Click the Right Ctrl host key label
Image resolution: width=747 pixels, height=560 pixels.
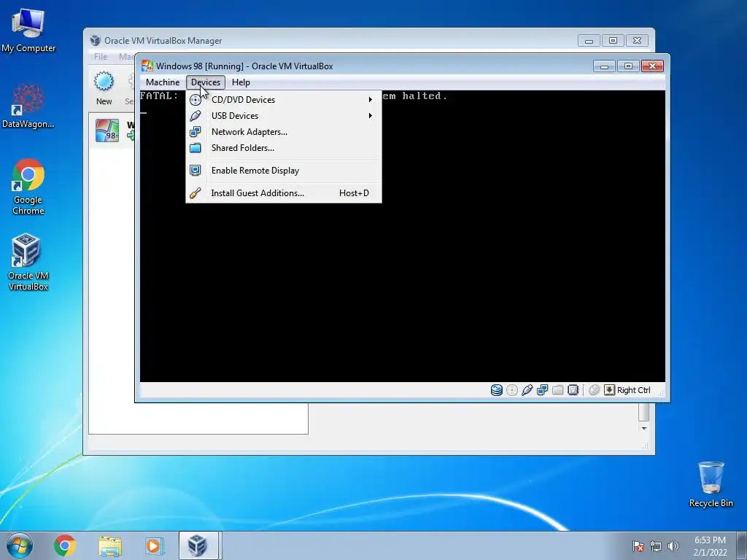click(634, 390)
